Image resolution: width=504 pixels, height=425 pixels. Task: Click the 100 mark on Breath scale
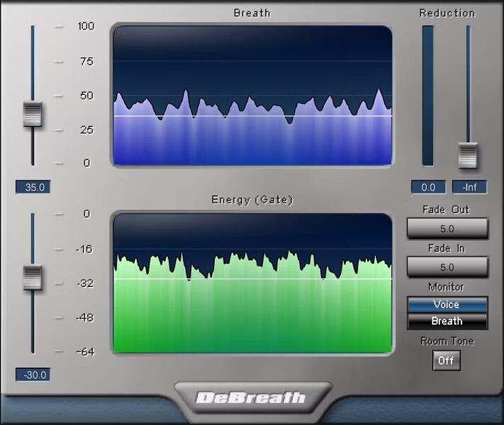tap(86, 26)
